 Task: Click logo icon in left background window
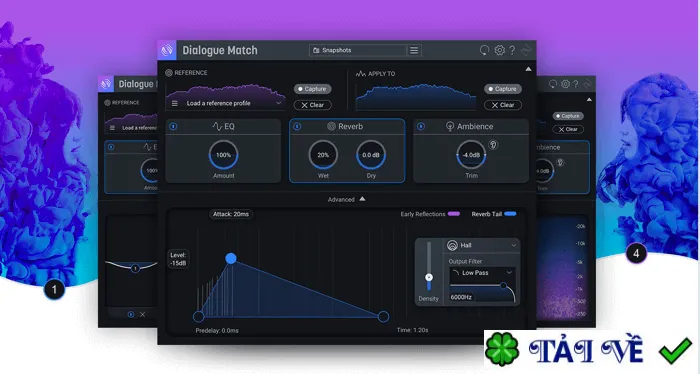(106, 84)
